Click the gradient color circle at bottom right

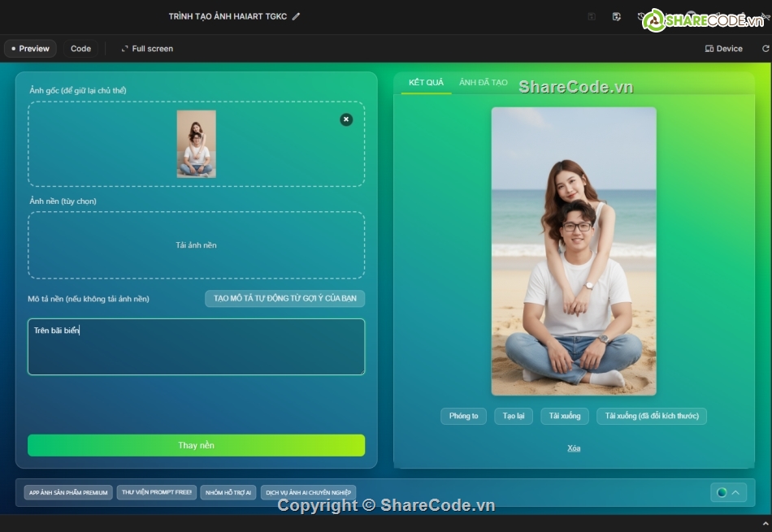[x=722, y=492]
